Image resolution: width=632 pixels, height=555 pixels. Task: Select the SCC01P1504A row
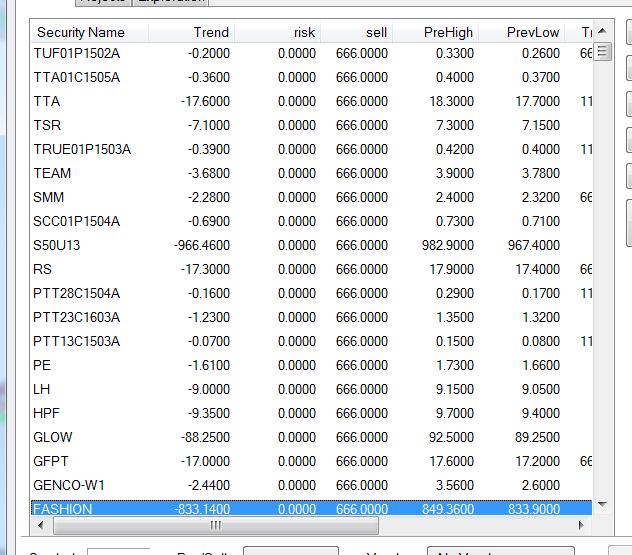tap(311, 221)
